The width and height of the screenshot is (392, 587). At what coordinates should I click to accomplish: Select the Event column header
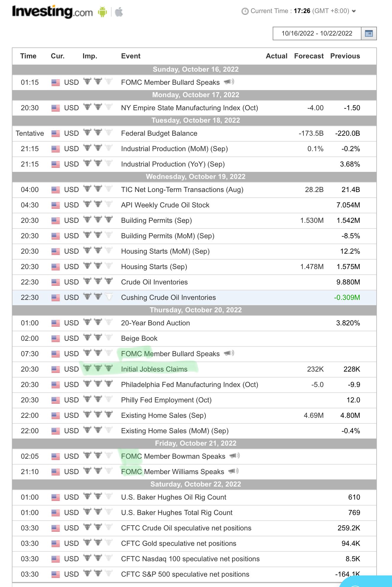pos(131,56)
